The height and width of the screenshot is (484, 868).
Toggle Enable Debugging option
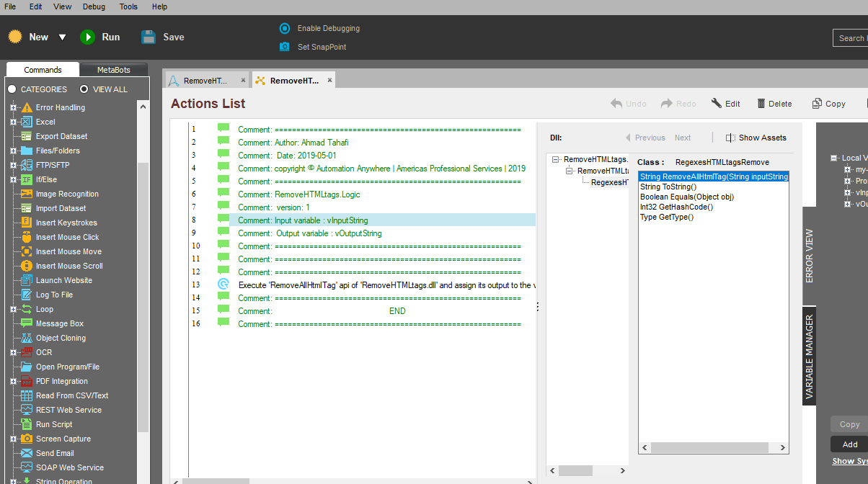(285, 28)
